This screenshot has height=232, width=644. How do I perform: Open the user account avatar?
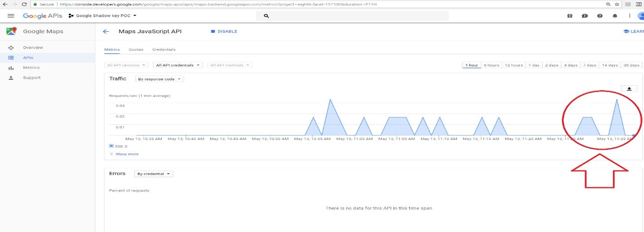pos(641,16)
